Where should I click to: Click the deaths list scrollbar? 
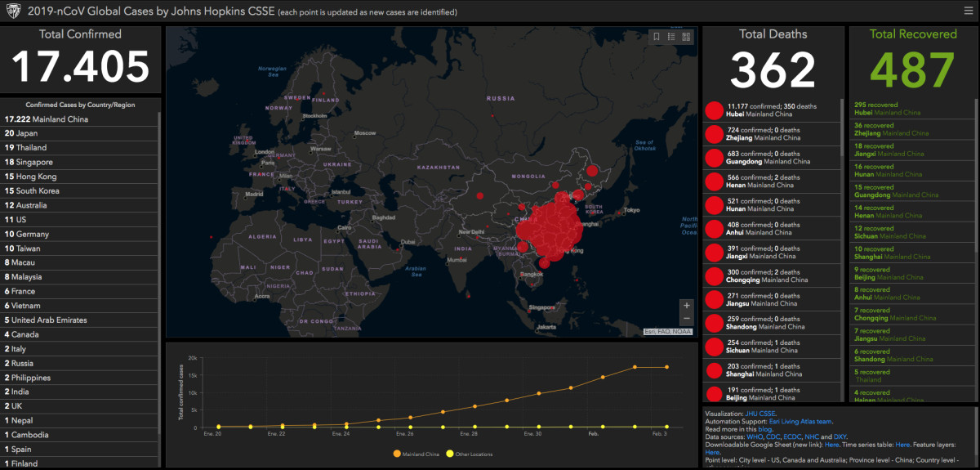click(842, 128)
